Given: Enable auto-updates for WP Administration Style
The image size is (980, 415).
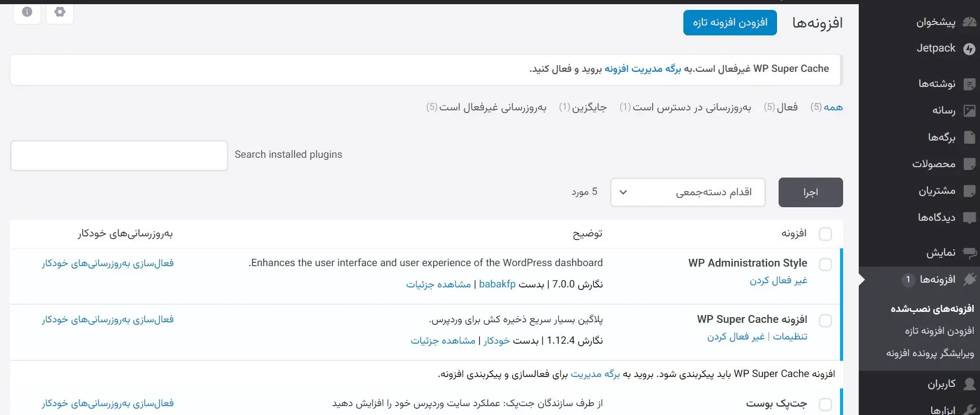Looking at the screenshot, I should coord(108,263).
